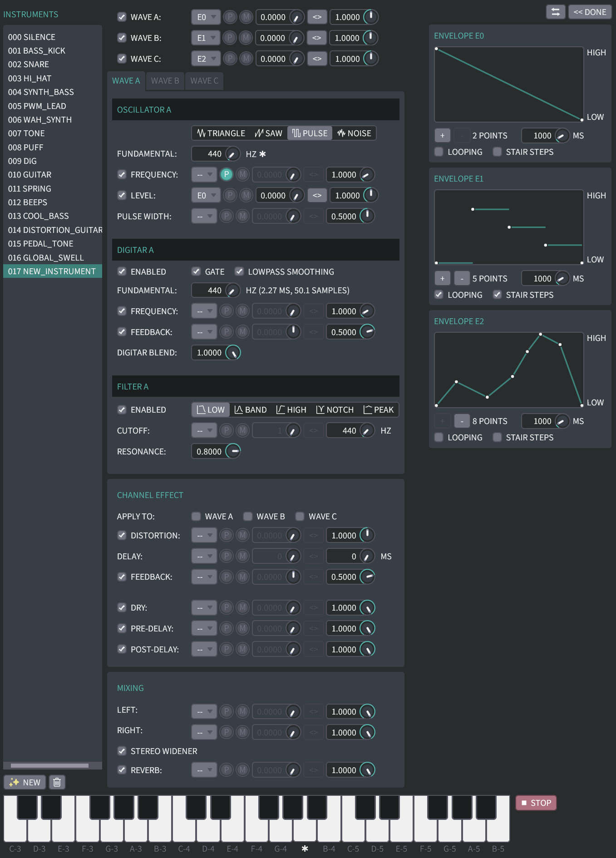The width and height of the screenshot is (616, 858).
Task: Choose the Notch filter type
Action: point(335,409)
